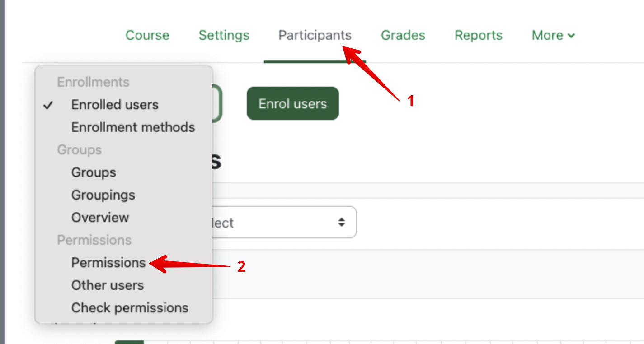Click the checkmark beside Enrolled users

pyautogui.click(x=48, y=105)
